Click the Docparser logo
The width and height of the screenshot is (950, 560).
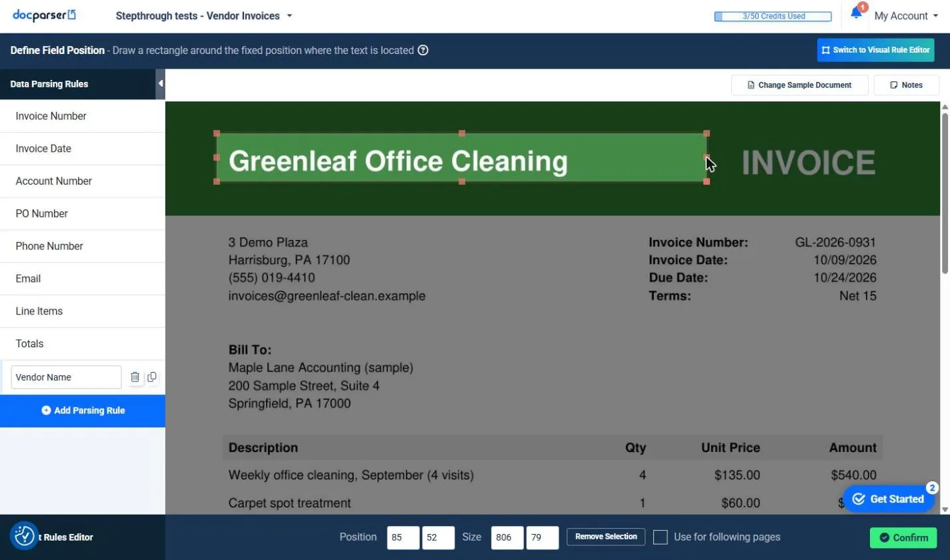pos(44,15)
